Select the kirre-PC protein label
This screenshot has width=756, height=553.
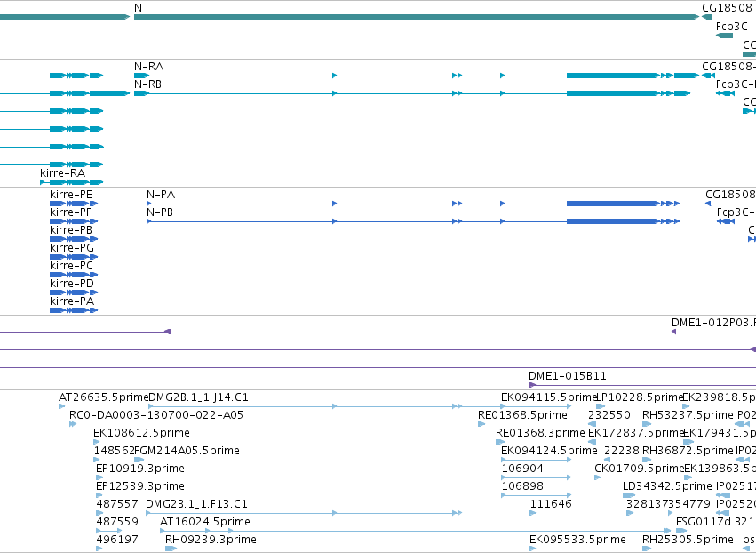[71, 266]
